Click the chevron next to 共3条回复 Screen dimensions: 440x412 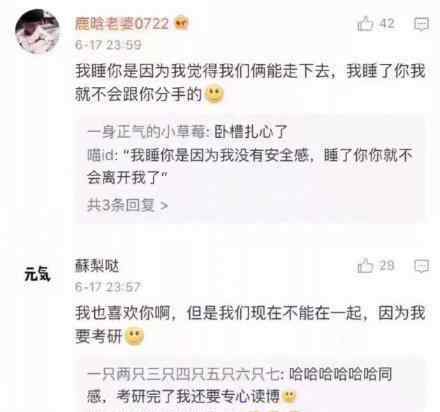click(x=164, y=206)
